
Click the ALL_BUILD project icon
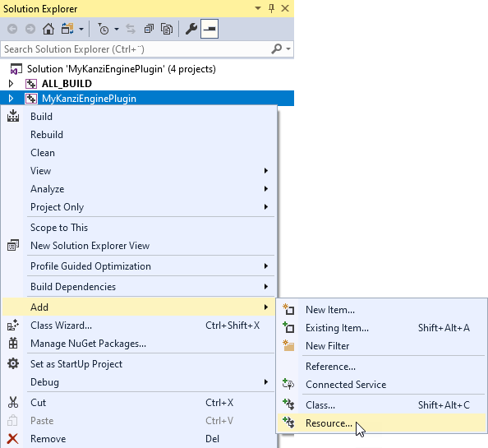[x=31, y=84]
